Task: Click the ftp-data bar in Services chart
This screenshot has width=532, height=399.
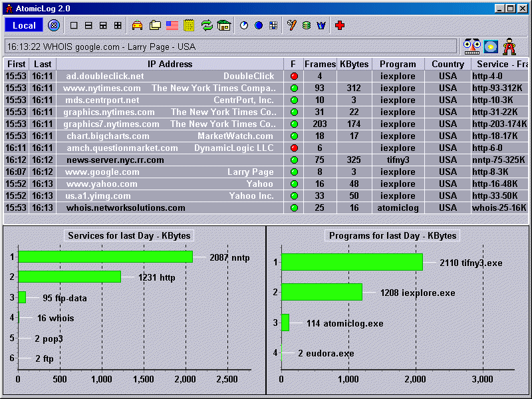Action: tap(22, 297)
